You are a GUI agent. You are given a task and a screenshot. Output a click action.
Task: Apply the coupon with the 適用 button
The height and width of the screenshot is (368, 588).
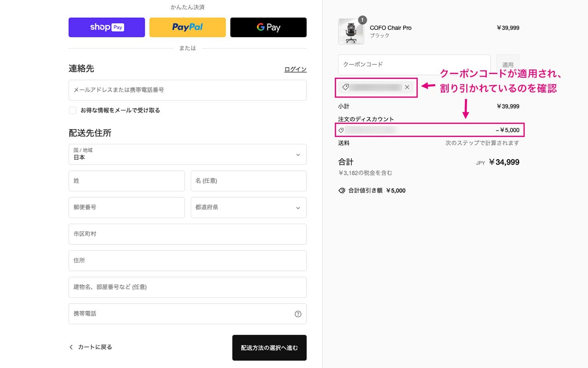[x=507, y=64]
